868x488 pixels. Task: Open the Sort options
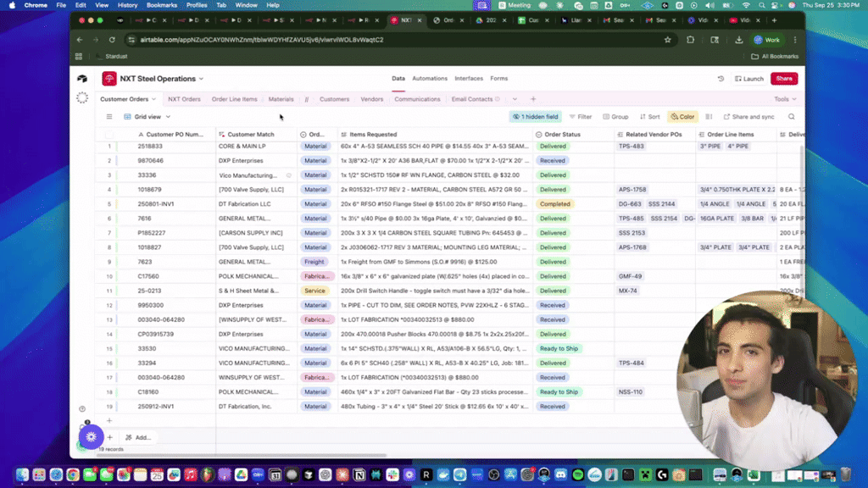pyautogui.click(x=650, y=117)
